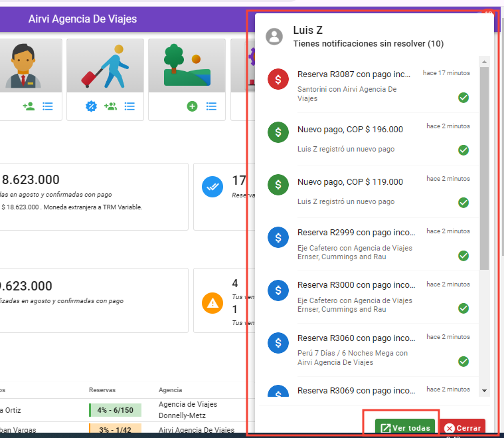Click the orange warning triangle icon
Image resolution: width=504 pixels, height=438 pixels.
(212, 303)
